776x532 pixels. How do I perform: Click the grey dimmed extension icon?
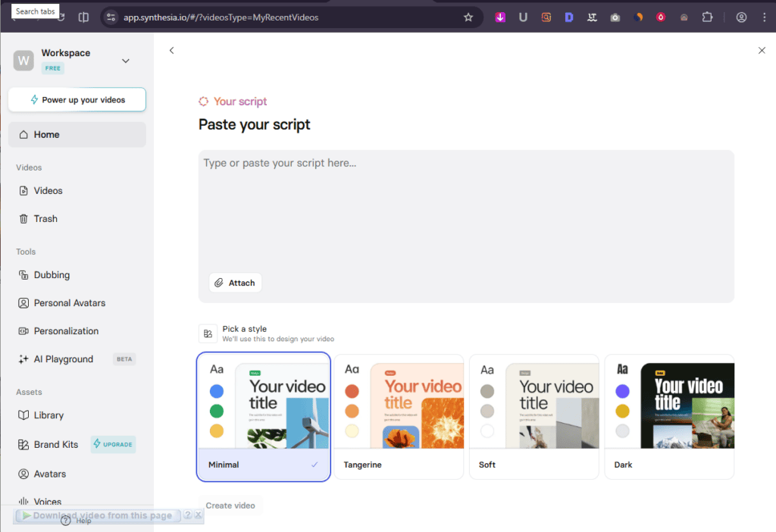[684, 17]
